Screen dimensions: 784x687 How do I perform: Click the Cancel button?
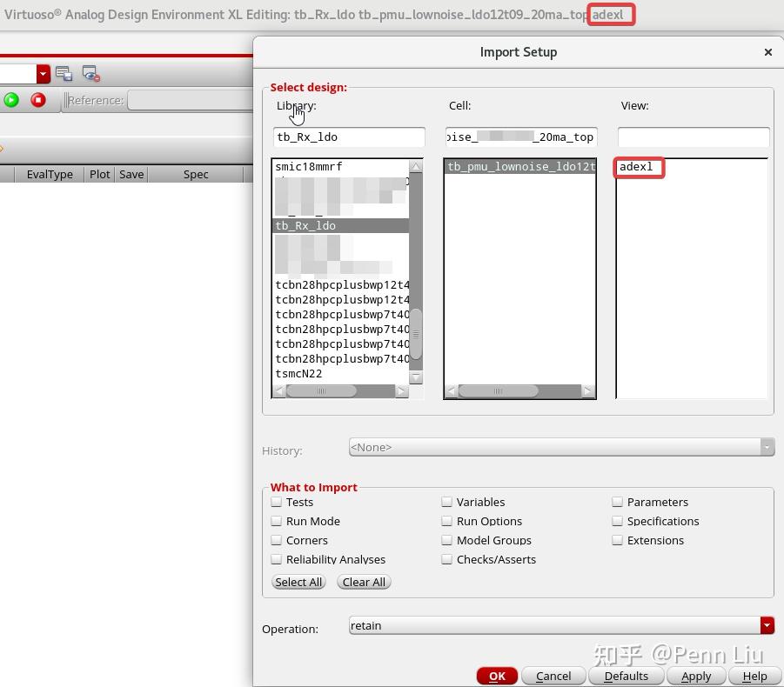pos(553,676)
